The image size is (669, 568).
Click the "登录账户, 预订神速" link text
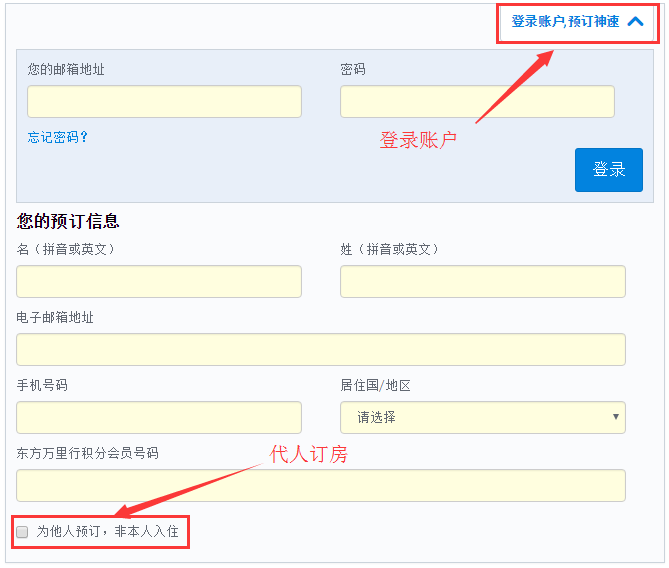(x=565, y=21)
